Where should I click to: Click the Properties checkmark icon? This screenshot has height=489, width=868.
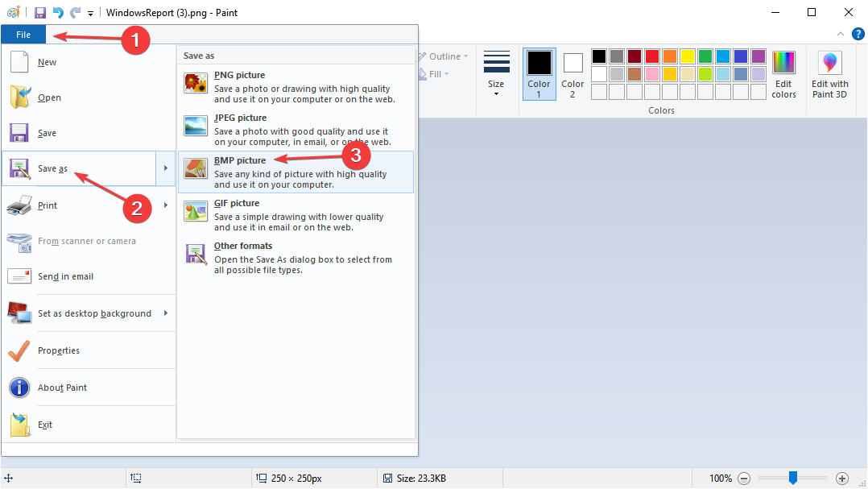[x=19, y=350]
